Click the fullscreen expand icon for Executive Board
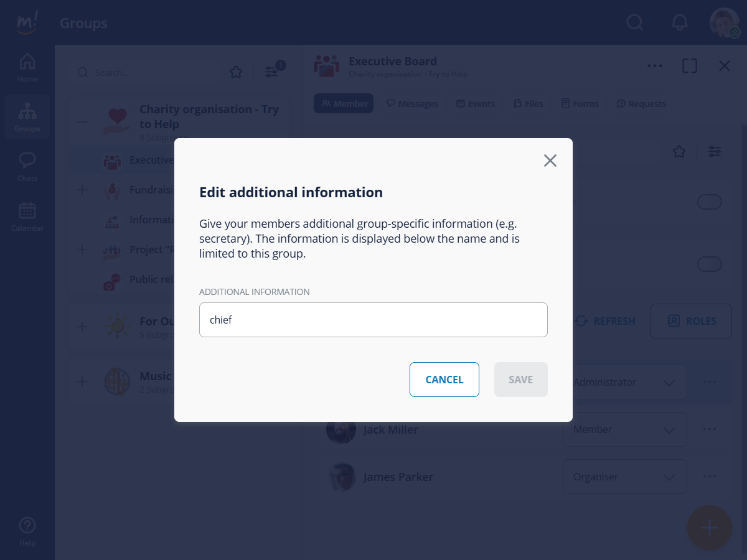Screen dimensions: 747x560 coord(690,66)
